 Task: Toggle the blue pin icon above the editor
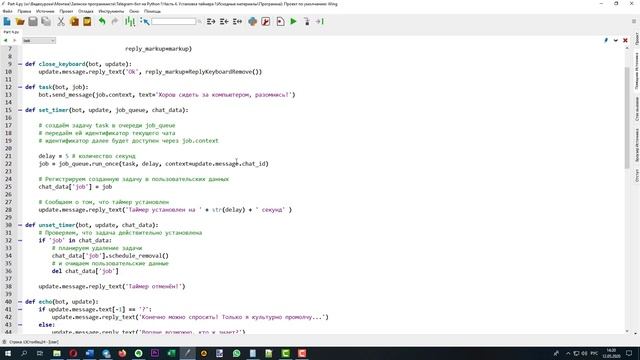(606, 40)
